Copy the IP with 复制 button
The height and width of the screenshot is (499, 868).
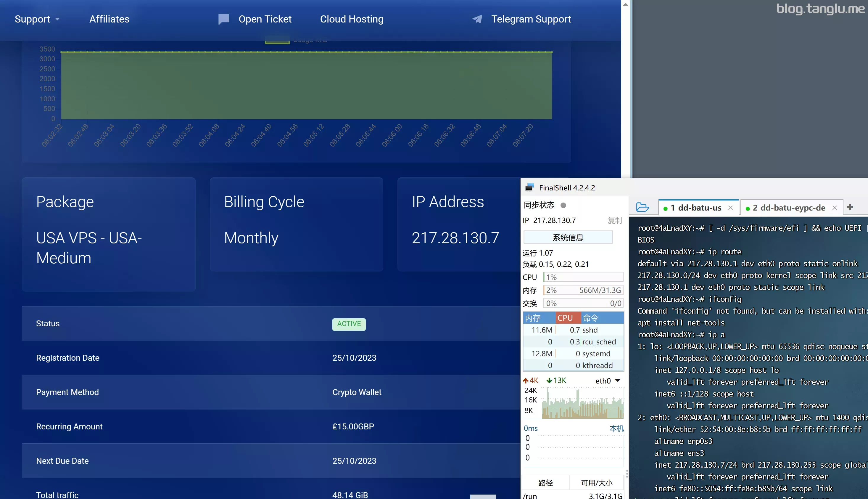pos(615,220)
